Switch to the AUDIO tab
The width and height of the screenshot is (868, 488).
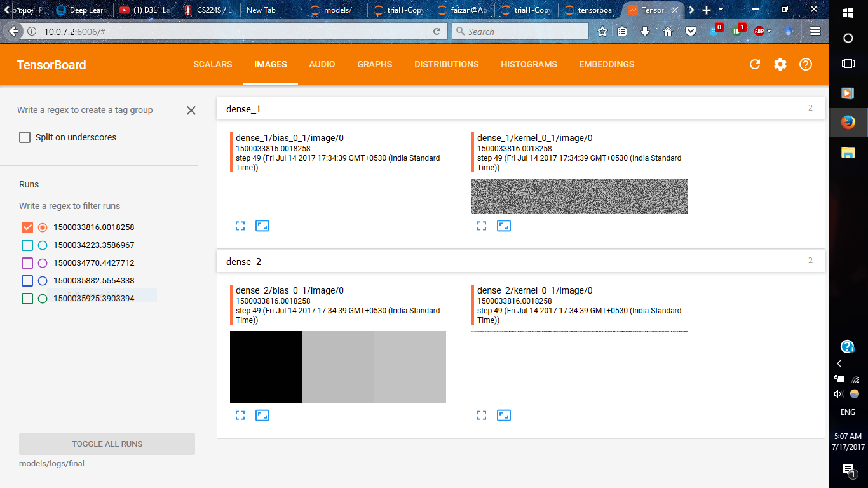point(322,64)
